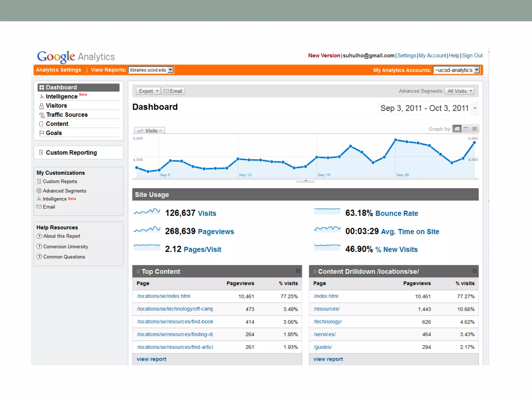The width and height of the screenshot is (532, 399).
Task: Close the Content Drilldown widget
Action: click(475, 271)
